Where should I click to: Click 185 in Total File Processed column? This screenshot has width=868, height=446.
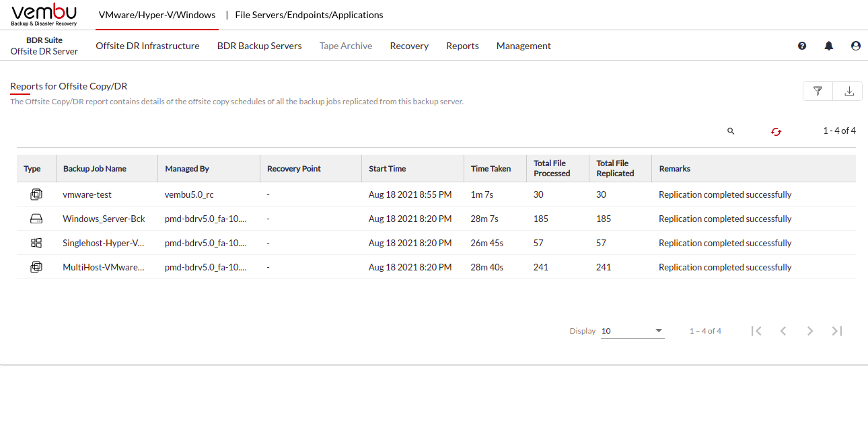(x=540, y=219)
